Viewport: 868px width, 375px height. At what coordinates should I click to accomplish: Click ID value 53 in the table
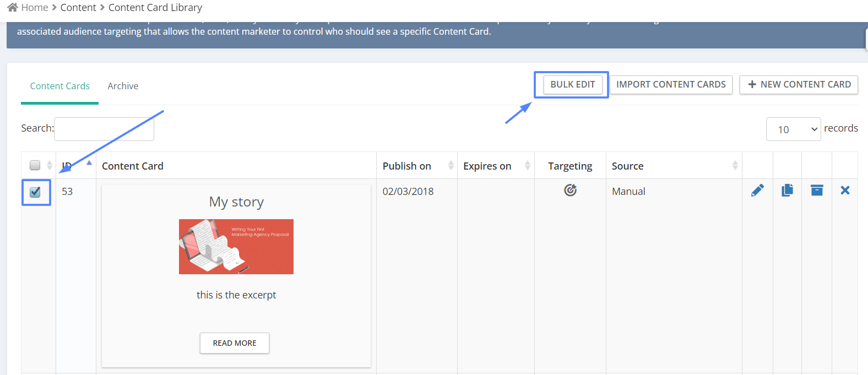pyautogui.click(x=67, y=192)
